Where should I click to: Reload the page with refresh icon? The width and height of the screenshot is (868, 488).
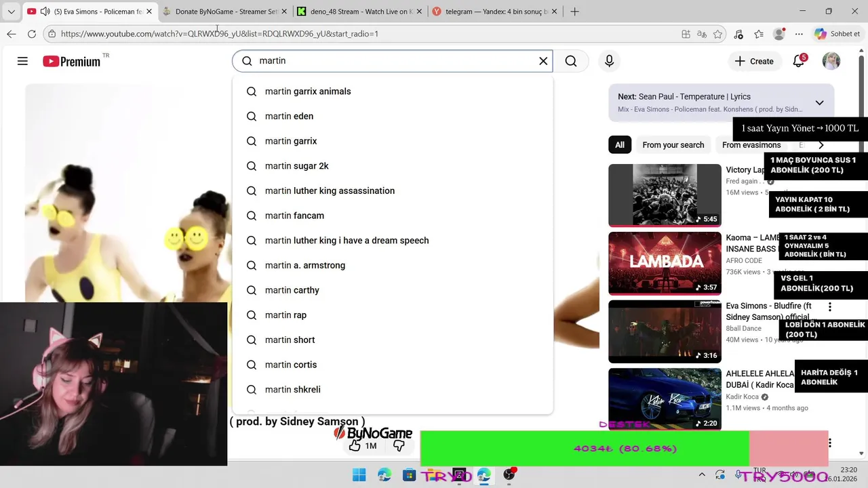pyautogui.click(x=32, y=34)
